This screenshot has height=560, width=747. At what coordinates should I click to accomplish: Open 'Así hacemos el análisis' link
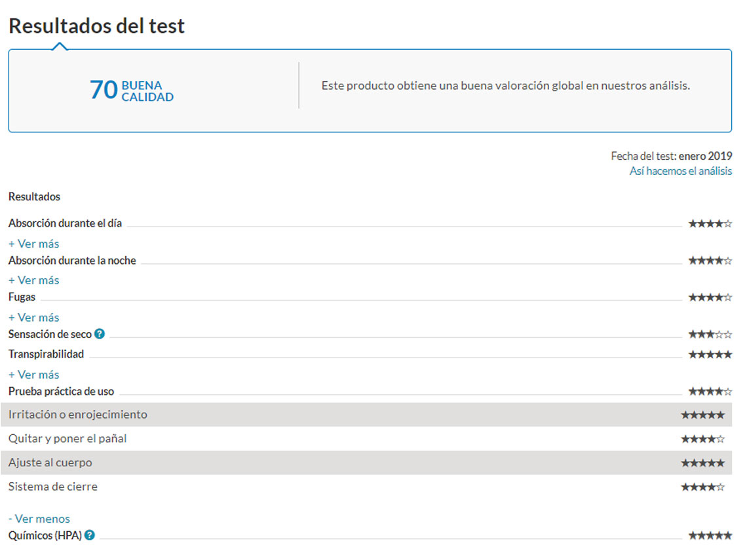click(x=681, y=171)
